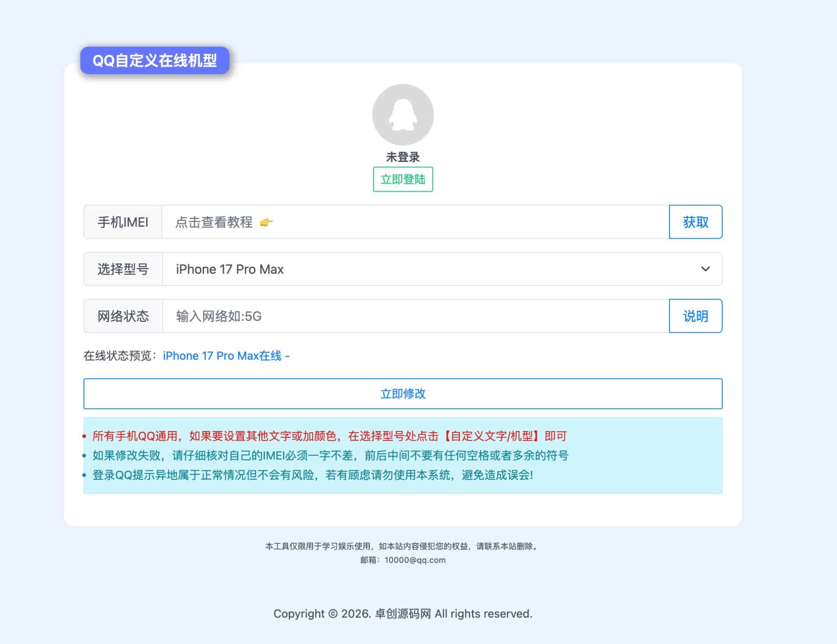The height and width of the screenshot is (644, 837).
Task: Click the 获取 button beside IMEI field
Action: (x=696, y=222)
